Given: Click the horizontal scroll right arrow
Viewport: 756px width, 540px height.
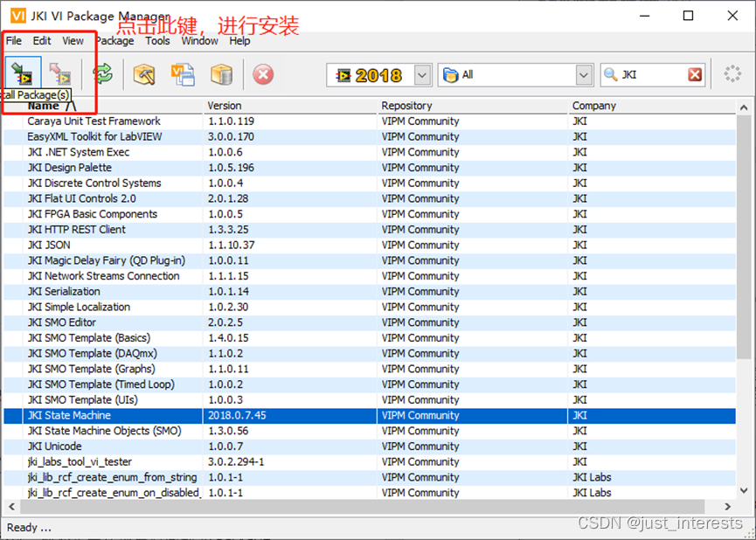Looking at the screenshot, I should pos(727,506).
